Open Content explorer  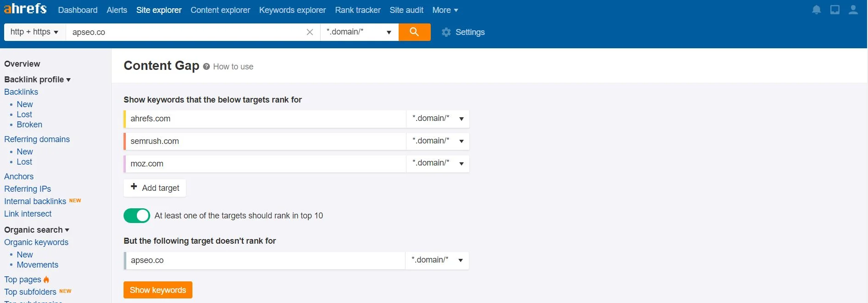click(x=220, y=10)
